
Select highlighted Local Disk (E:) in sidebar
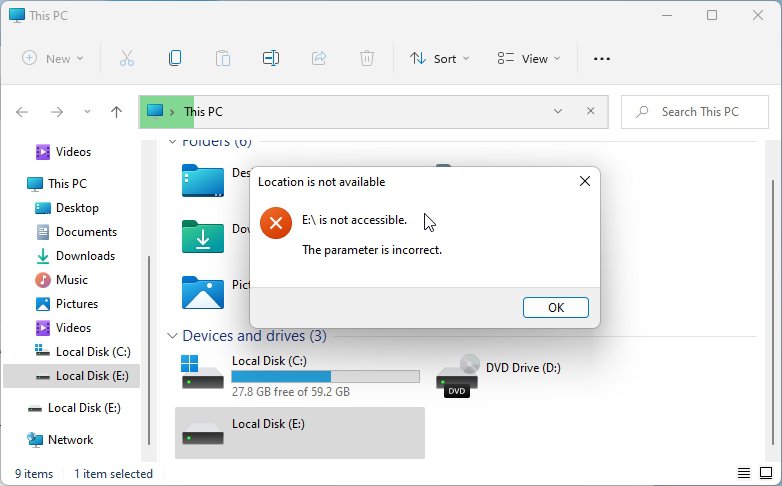click(x=71, y=376)
